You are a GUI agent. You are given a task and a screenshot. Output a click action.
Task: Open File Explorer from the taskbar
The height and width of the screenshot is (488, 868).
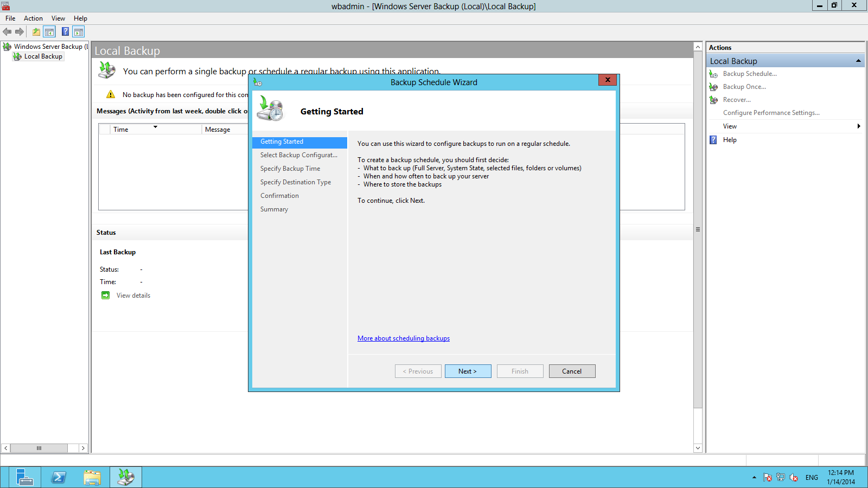coord(92,477)
